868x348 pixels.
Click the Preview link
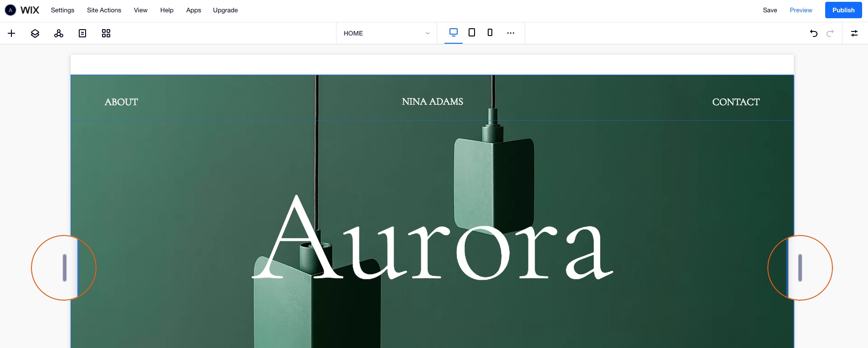coord(801,10)
